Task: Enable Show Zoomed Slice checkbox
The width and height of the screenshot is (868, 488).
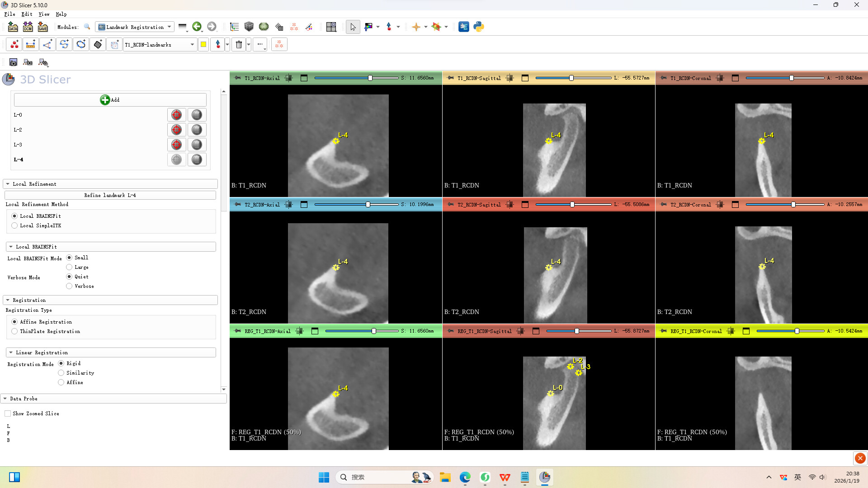Action: point(8,413)
